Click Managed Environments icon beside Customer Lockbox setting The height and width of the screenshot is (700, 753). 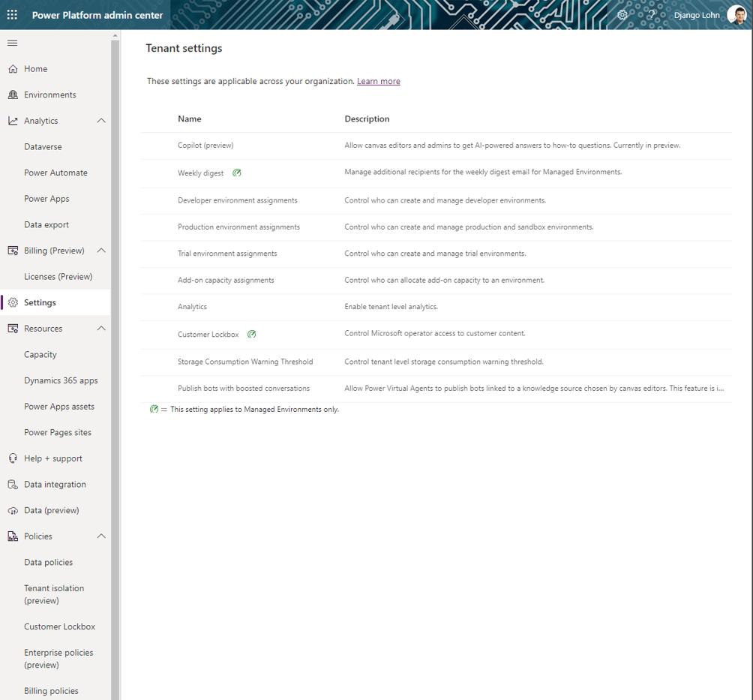click(252, 334)
